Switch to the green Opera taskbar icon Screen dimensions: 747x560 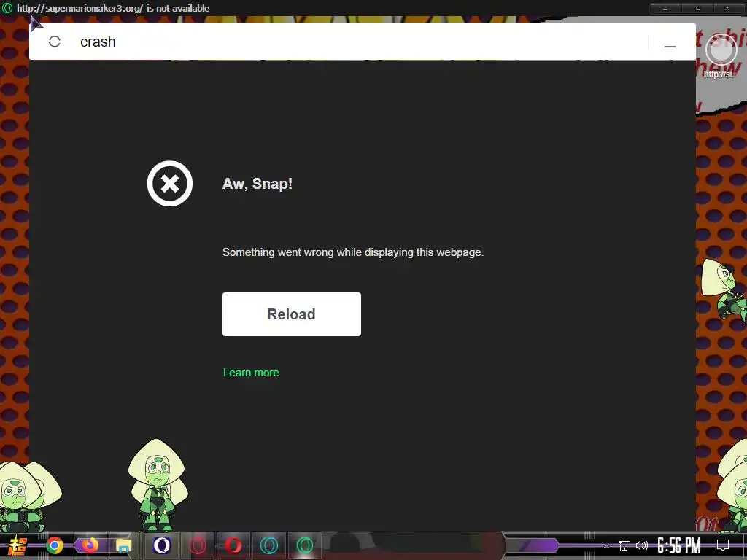click(305, 545)
